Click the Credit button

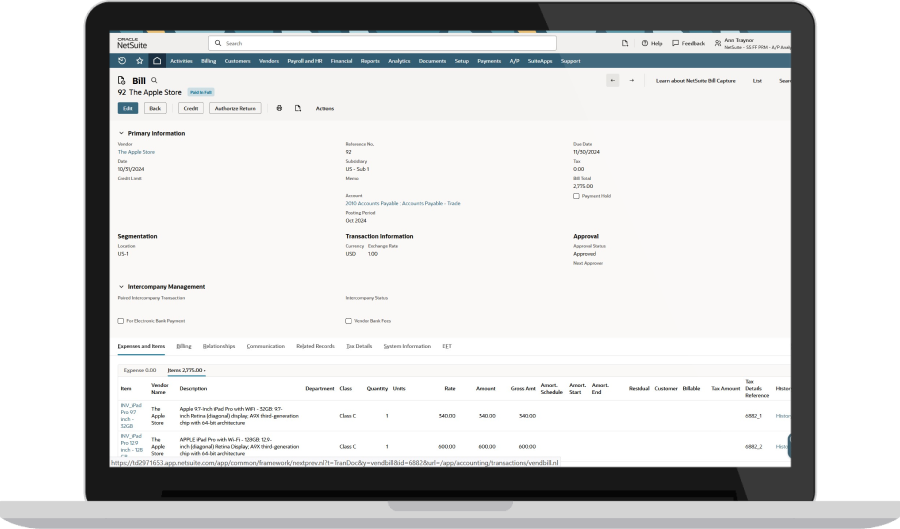(x=191, y=108)
